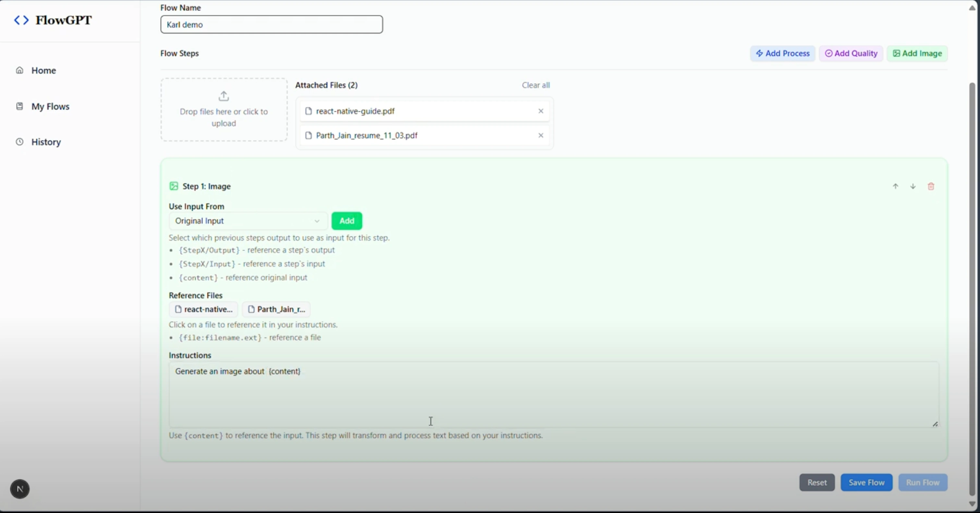Open History from the sidebar
Viewport: 980px width, 513px height.
(x=46, y=142)
